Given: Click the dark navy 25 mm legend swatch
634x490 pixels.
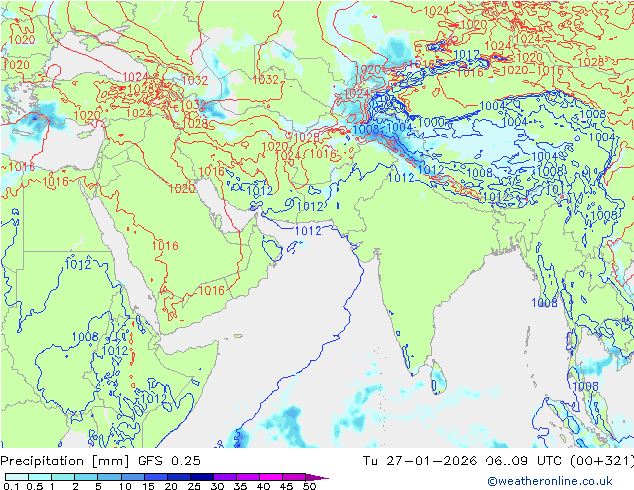Looking at the screenshot, I should tap(202, 477).
